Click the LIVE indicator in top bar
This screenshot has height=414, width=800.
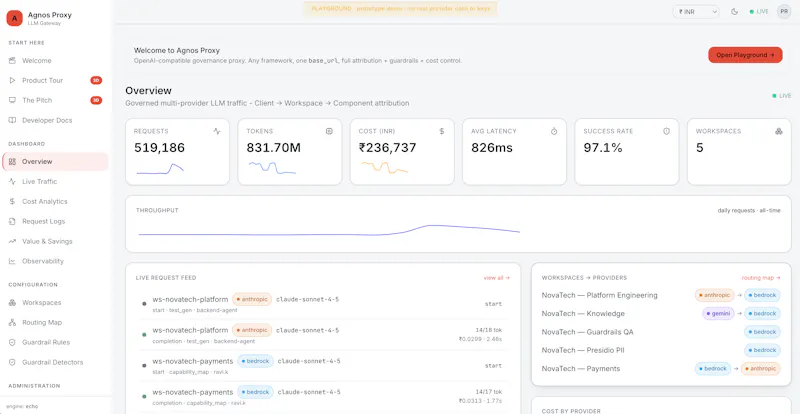[759, 12]
